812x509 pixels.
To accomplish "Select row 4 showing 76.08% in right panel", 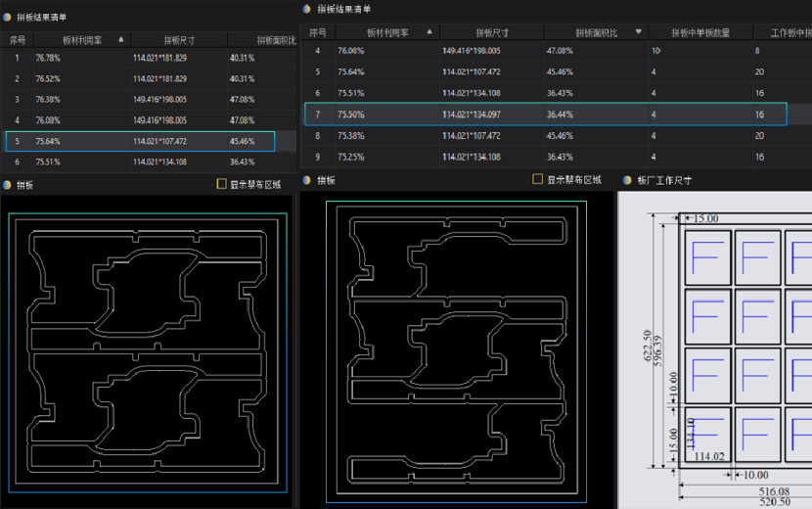I will [x=557, y=51].
